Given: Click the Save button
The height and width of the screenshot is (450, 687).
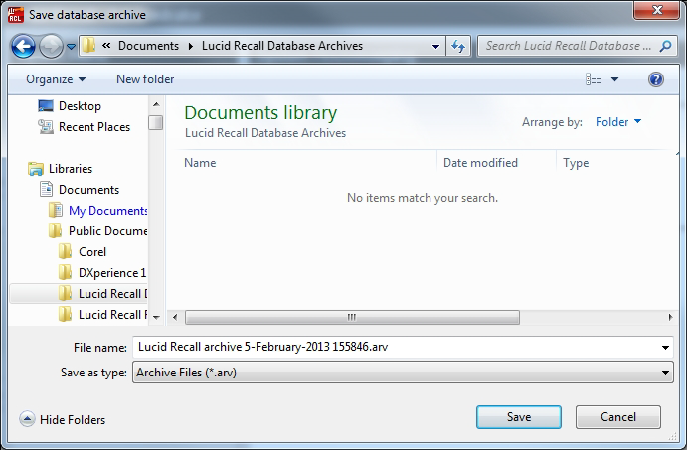Looking at the screenshot, I should [519, 417].
